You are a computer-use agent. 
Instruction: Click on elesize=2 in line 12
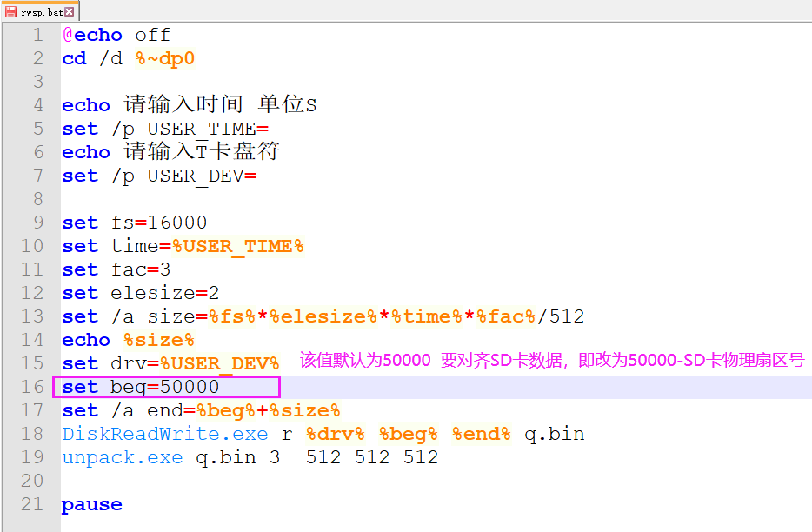[x=164, y=293]
